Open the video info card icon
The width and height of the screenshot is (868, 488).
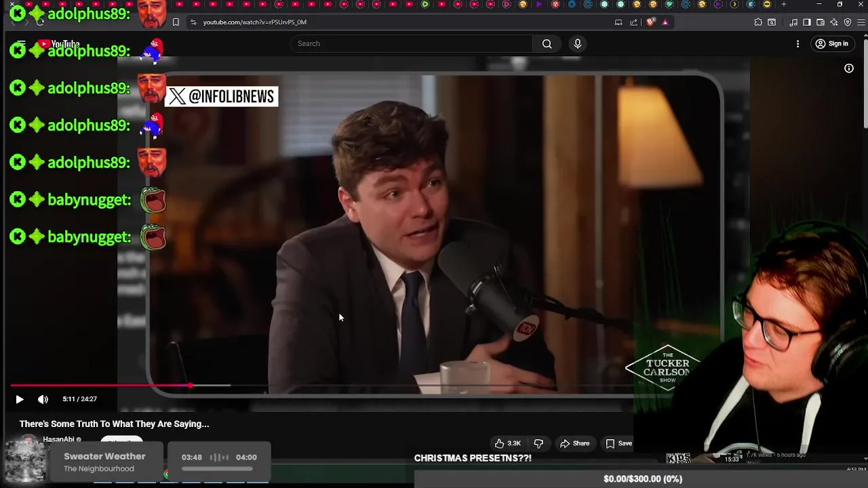848,68
